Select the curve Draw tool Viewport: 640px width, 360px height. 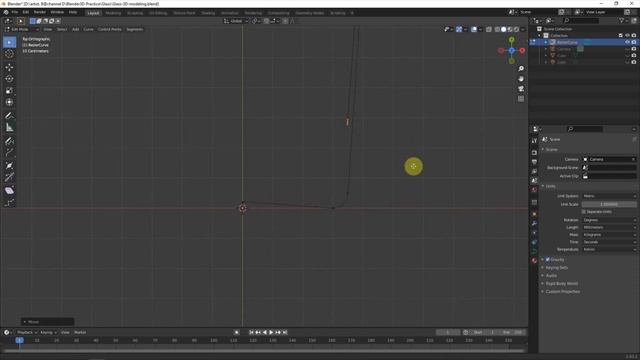pos(9,141)
